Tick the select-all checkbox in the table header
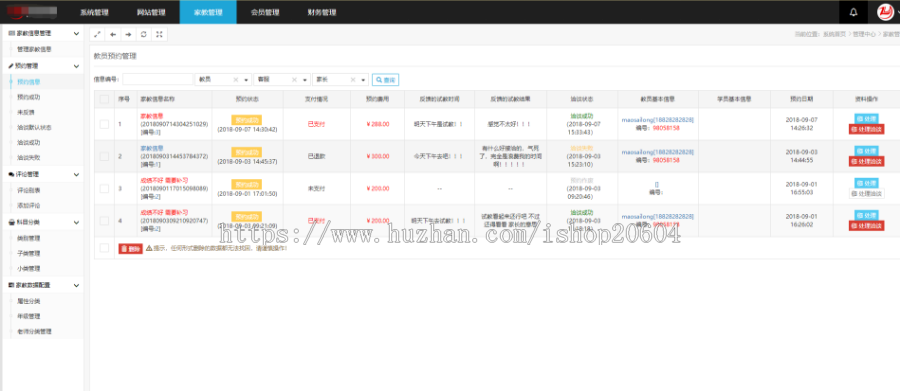This screenshot has height=392, width=900. (104, 99)
